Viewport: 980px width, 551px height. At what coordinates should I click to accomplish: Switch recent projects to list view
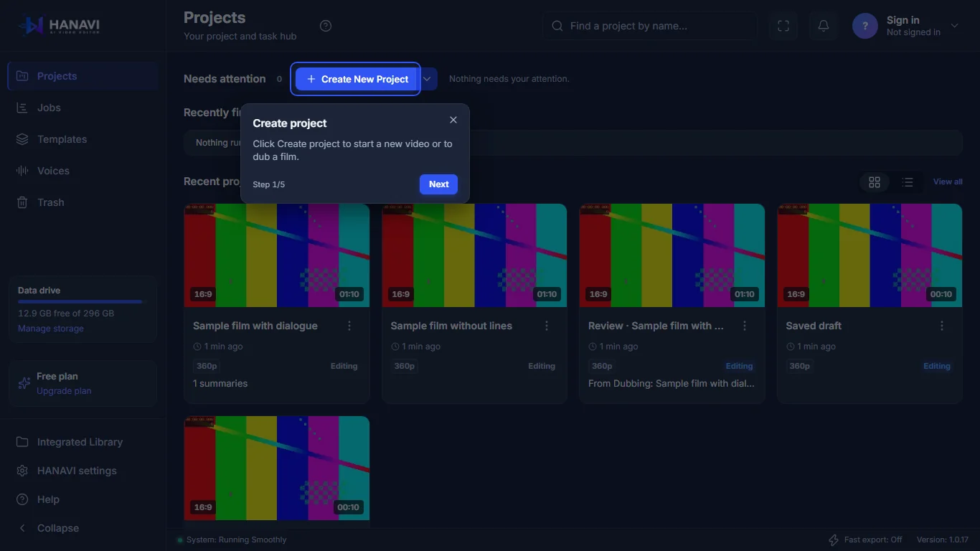pos(908,182)
